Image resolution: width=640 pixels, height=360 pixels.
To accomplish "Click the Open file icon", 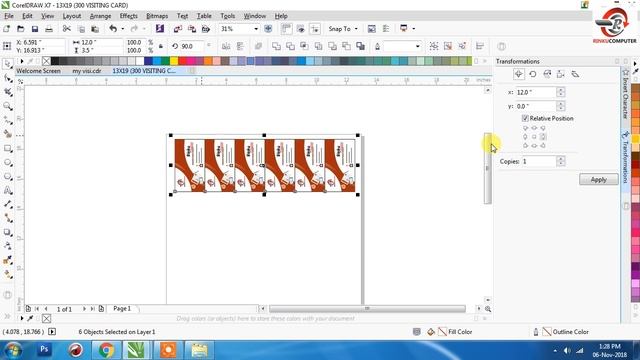I will tap(20, 29).
